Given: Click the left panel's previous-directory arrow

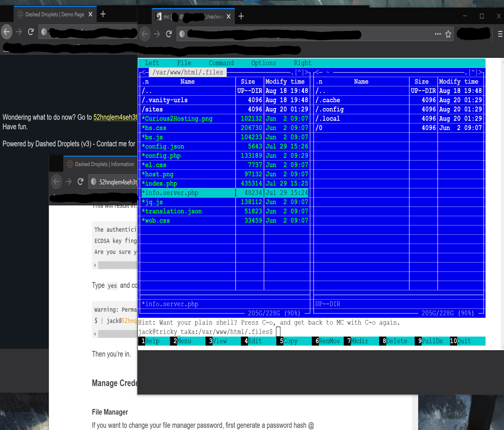Looking at the screenshot, I should click(144, 72).
